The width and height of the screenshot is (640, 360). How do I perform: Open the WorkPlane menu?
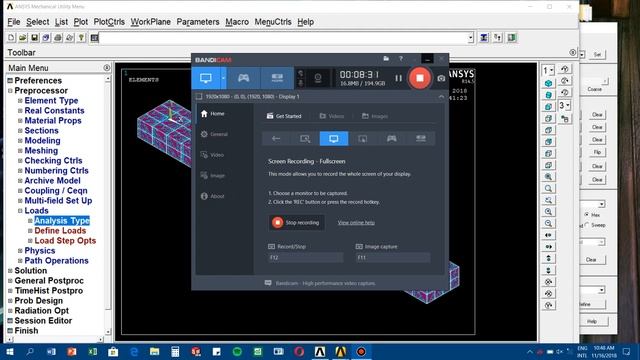(x=151, y=22)
